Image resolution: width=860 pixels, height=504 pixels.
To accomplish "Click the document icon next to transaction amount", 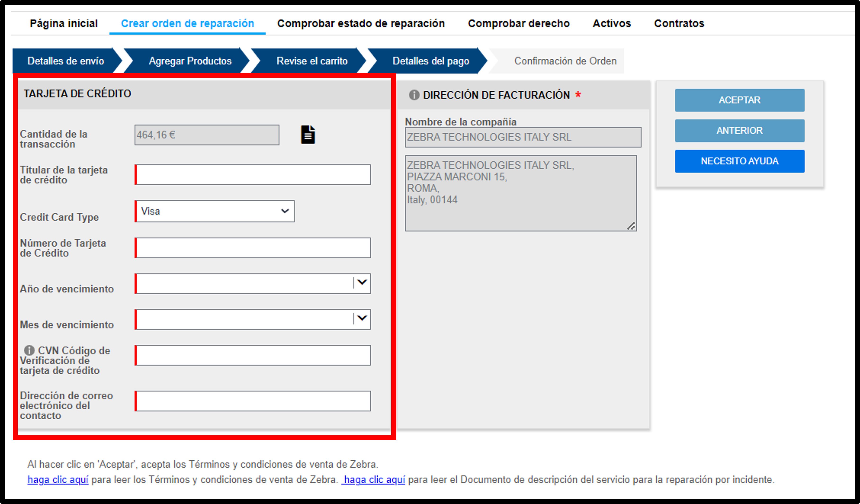I will pos(308,135).
